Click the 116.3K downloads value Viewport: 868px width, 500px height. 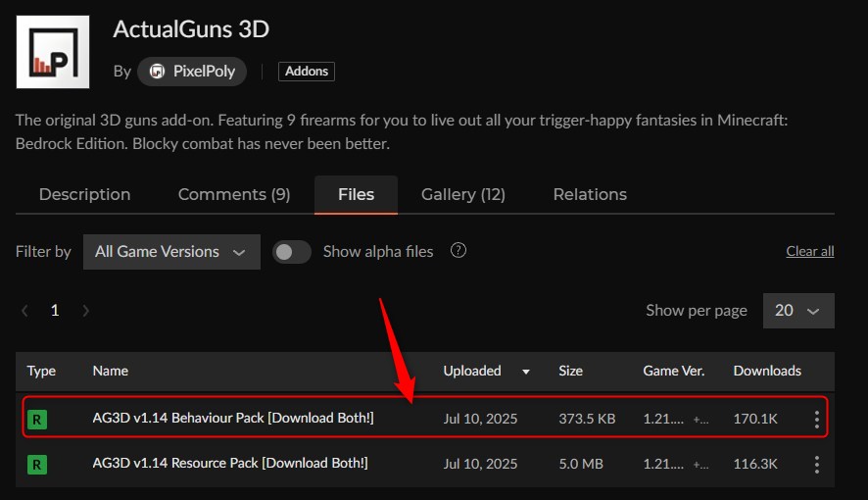pos(755,464)
